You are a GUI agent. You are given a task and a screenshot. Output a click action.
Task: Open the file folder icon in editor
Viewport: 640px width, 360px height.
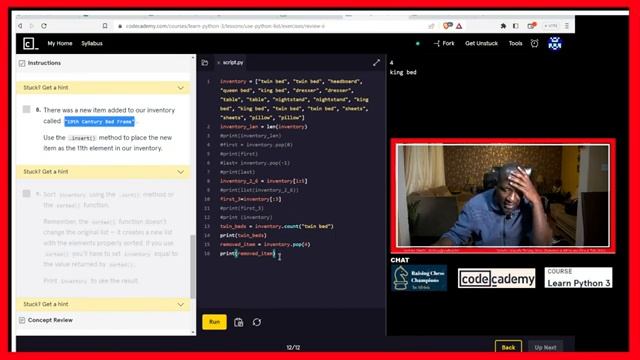click(x=205, y=63)
